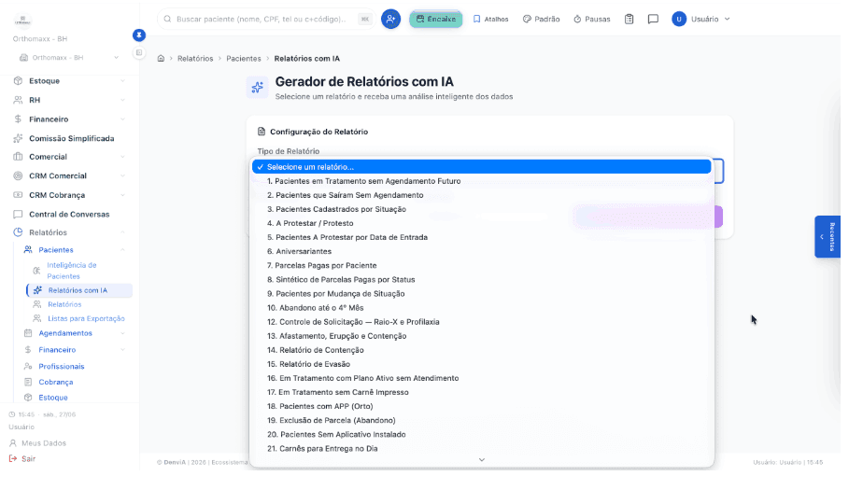Expand the Orthomaxx - BH clinic selector
Screen dimensions: 863x504
click(x=69, y=57)
